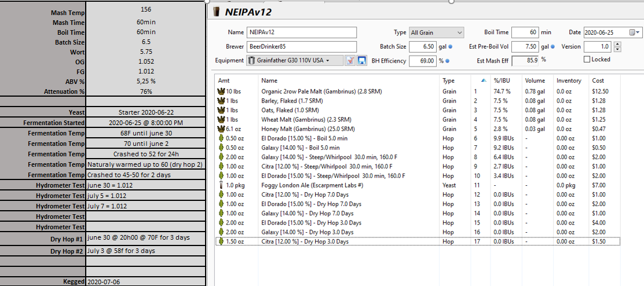Click the Est Mash Eff 85.9 field
Image resolution: width=644 pixels, height=286 pixels.
[525, 61]
